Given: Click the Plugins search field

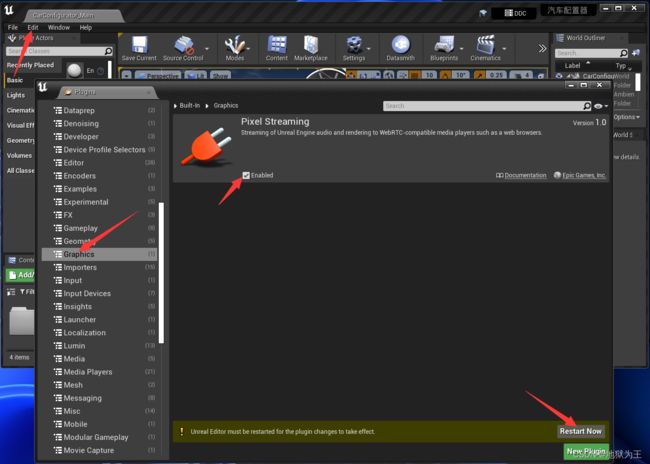Looking at the screenshot, I should (x=487, y=106).
